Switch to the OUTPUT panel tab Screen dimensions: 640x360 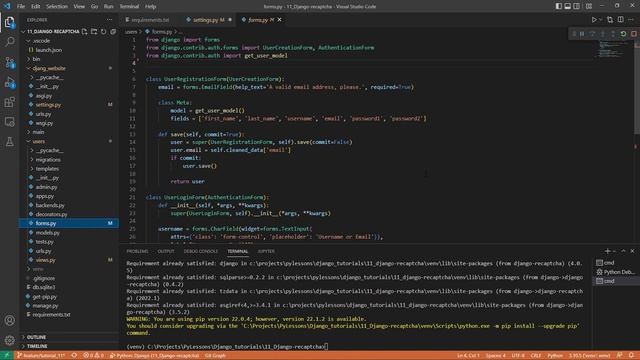166,251
